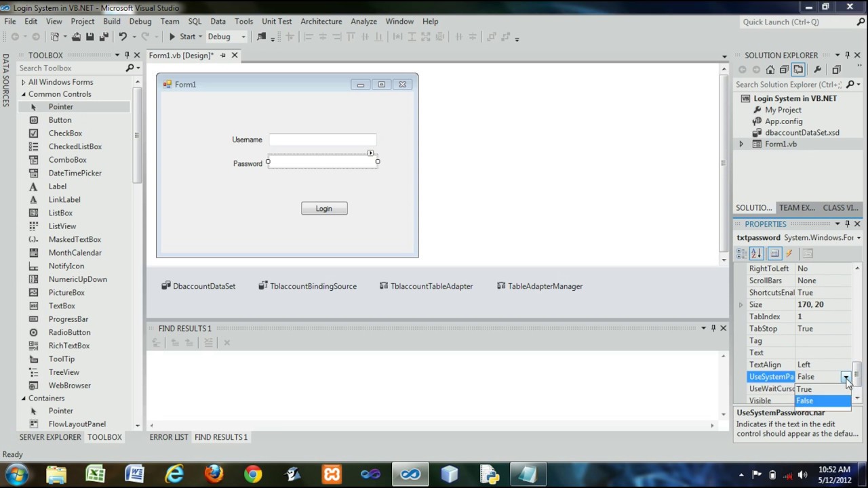Open the Project menu
This screenshot has height=488, width=868.
pyautogui.click(x=83, y=21)
